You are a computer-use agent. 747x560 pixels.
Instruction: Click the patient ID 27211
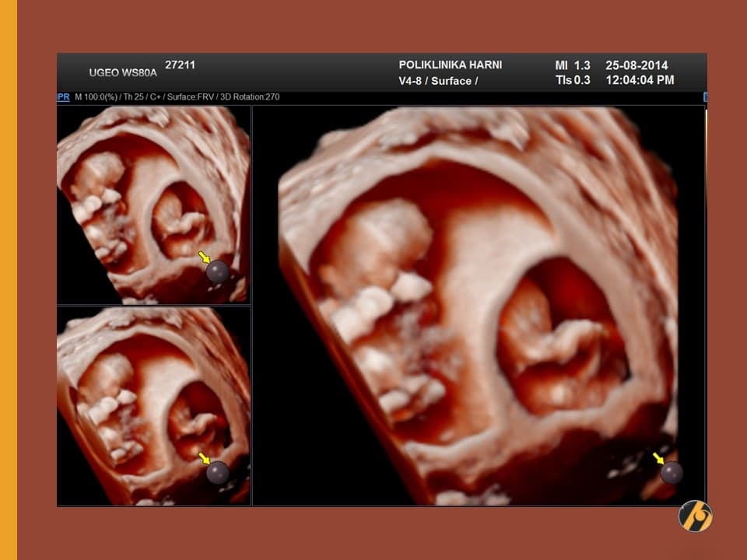point(180,65)
